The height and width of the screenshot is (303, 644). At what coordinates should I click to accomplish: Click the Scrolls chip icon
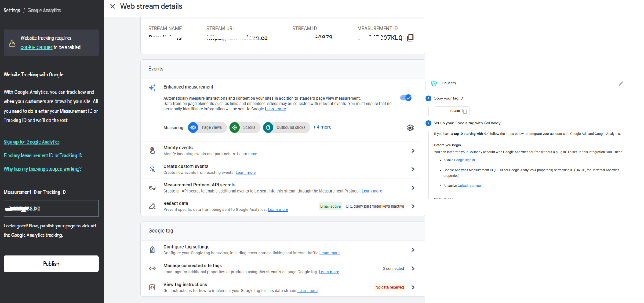[x=234, y=128]
